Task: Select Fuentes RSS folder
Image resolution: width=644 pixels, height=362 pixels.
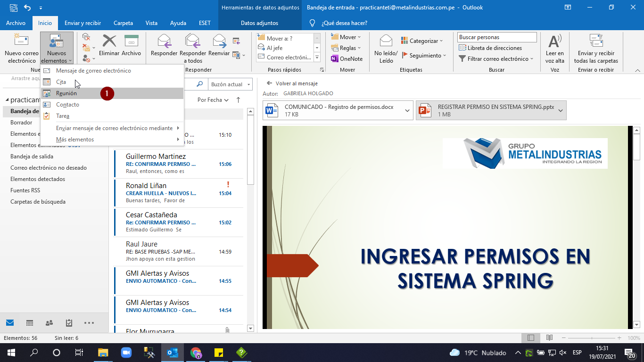Action: click(25, 190)
